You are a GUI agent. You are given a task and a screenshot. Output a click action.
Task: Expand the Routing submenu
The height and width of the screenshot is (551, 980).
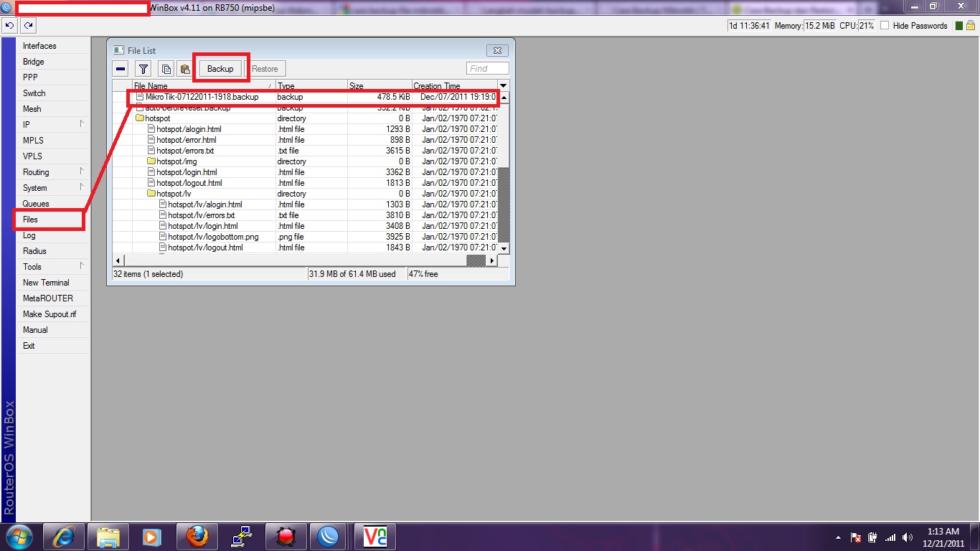coord(53,172)
